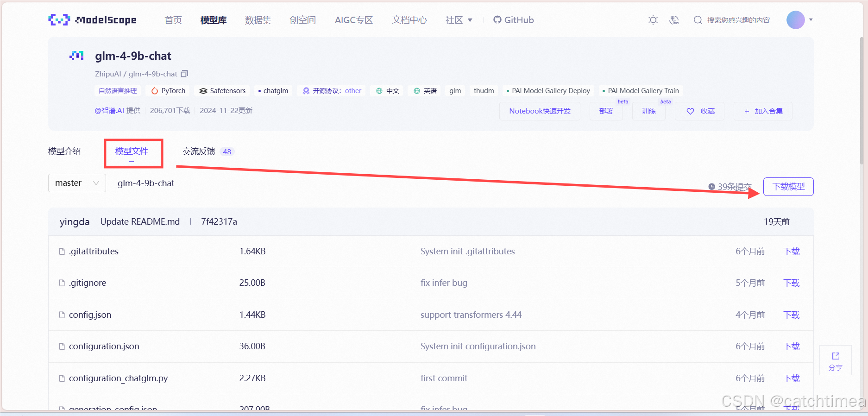Download the configuration_chatglm.py file

pyautogui.click(x=792, y=378)
